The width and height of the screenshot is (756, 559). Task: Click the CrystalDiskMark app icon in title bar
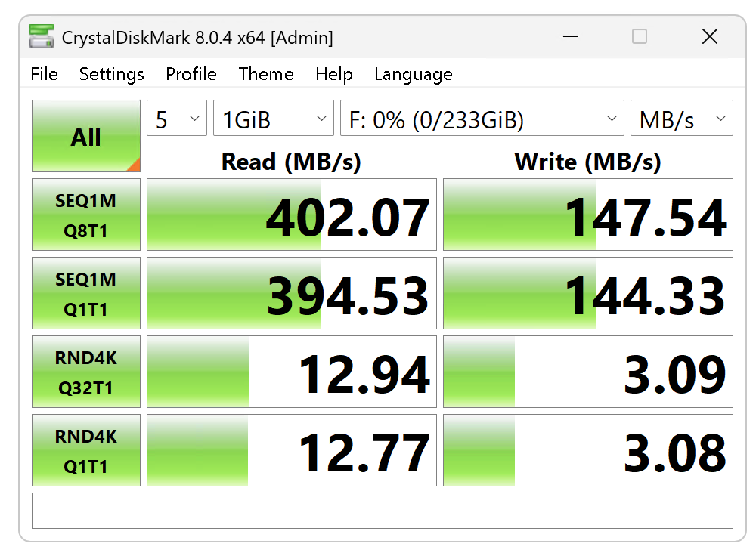[x=42, y=36]
